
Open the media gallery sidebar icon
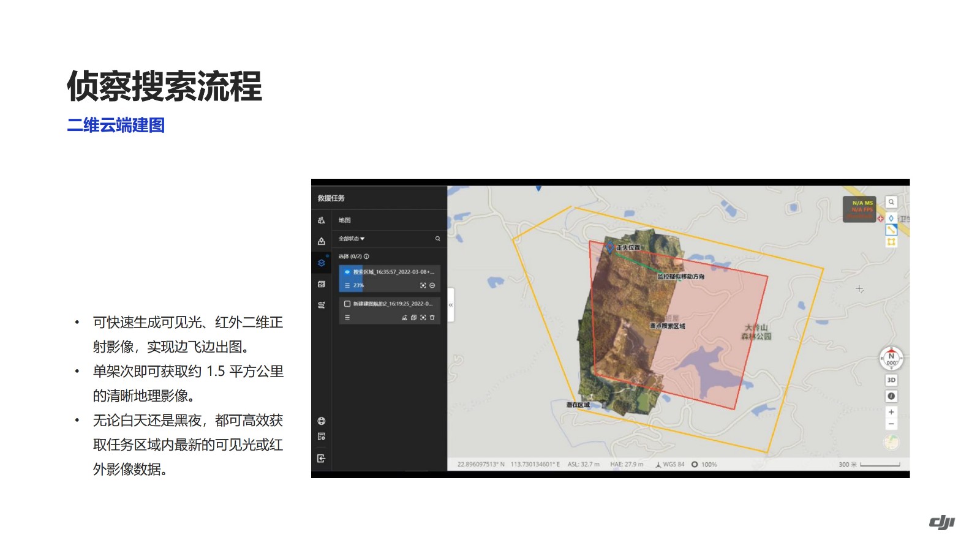pos(322,284)
